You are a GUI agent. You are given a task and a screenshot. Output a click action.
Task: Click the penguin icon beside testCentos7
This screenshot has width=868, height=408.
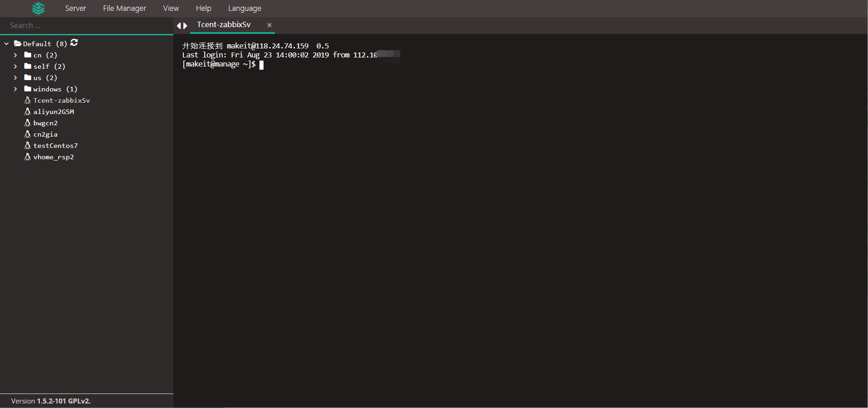tap(28, 145)
